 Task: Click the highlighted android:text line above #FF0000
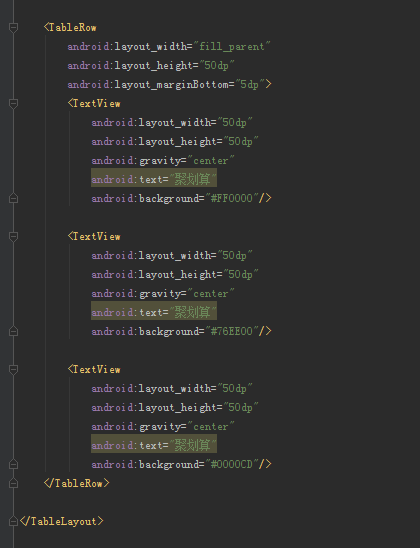pos(154,179)
